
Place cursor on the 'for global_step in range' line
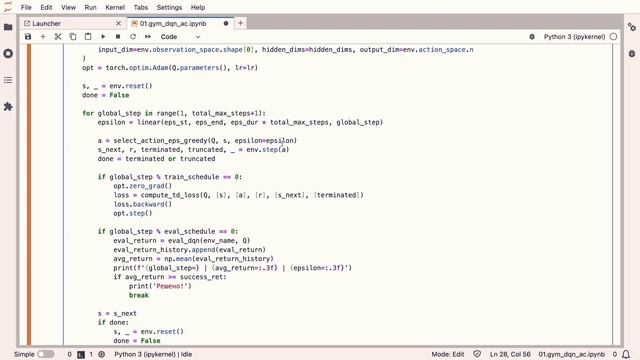(173, 113)
